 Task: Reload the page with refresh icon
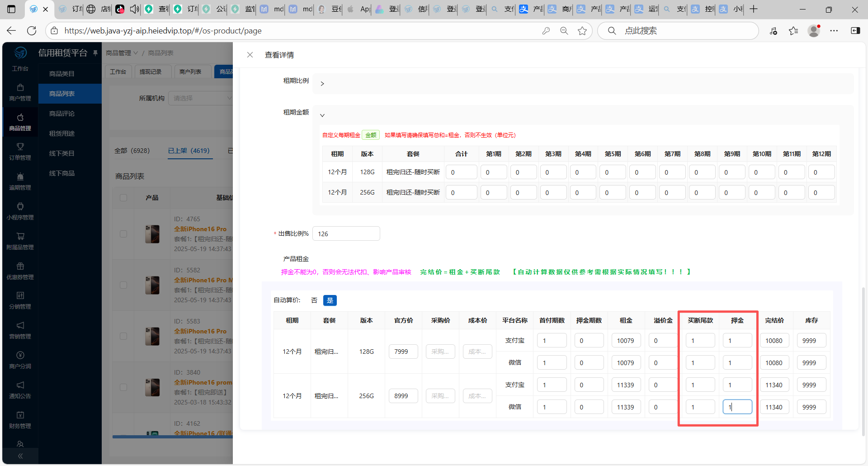(x=32, y=31)
